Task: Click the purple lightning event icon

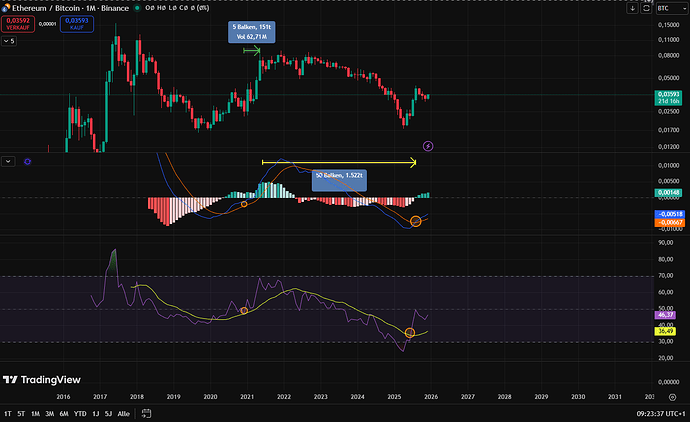Action: (428, 146)
